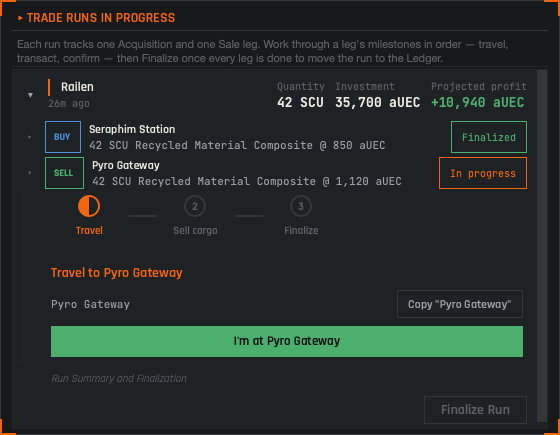
Task: Collapse the Railen run with its arrow
Action: [30, 95]
